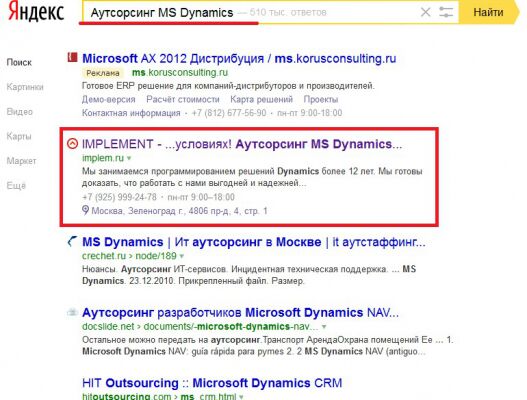
Task: Click the Нюансы. Аутсорсинг ИТ-сервисов snippet
Action: coord(249,275)
